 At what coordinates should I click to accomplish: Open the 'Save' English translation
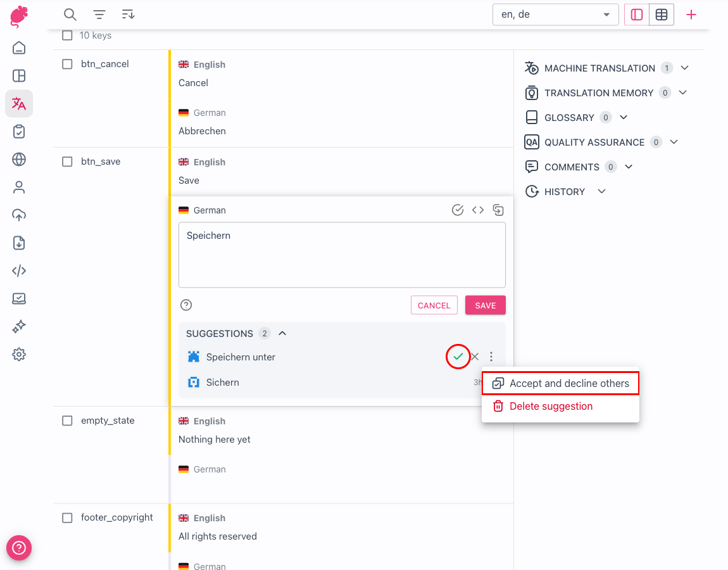click(189, 180)
